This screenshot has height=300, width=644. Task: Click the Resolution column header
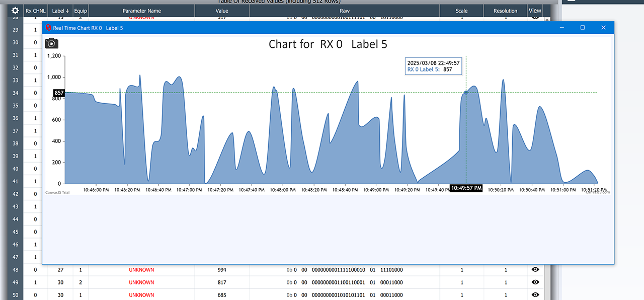[x=505, y=11]
